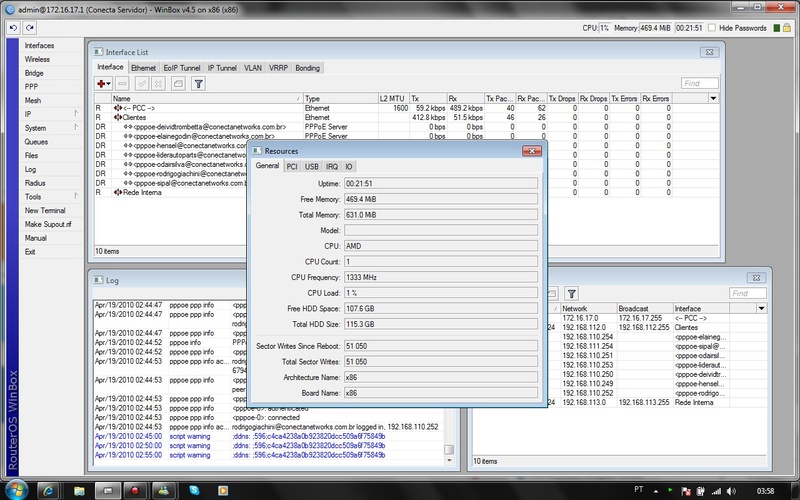Expand the System submenu in sidebar
The image size is (800, 500).
click(76, 127)
